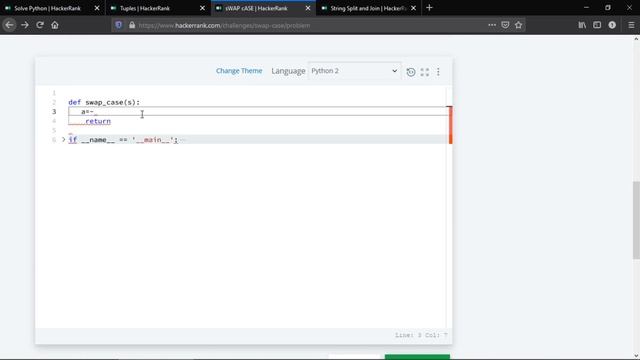The image size is (640, 360).
Task: Open a new browser tab
Action: (x=429, y=8)
